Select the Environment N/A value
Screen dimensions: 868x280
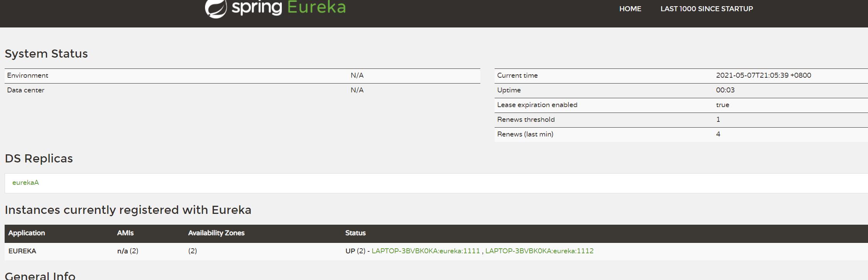coord(357,75)
